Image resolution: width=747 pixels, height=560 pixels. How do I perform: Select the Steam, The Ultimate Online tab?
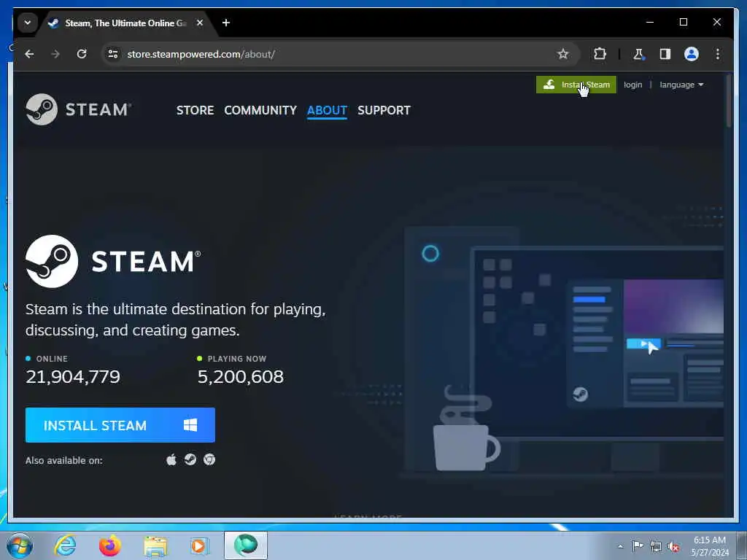125,23
